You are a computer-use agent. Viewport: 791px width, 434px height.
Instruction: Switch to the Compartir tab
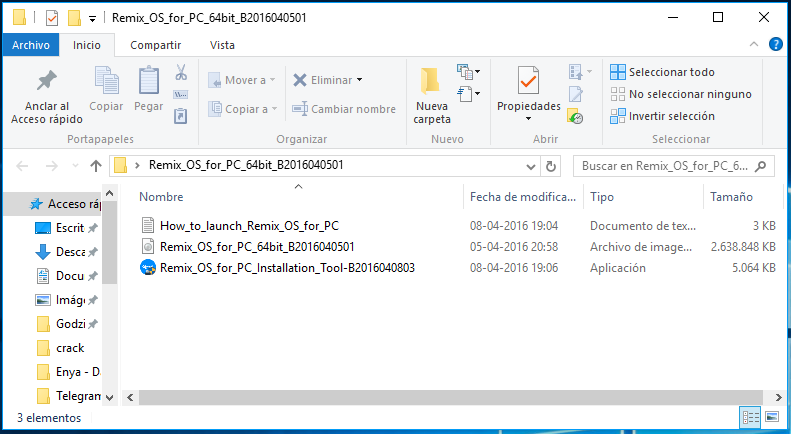[155, 45]
